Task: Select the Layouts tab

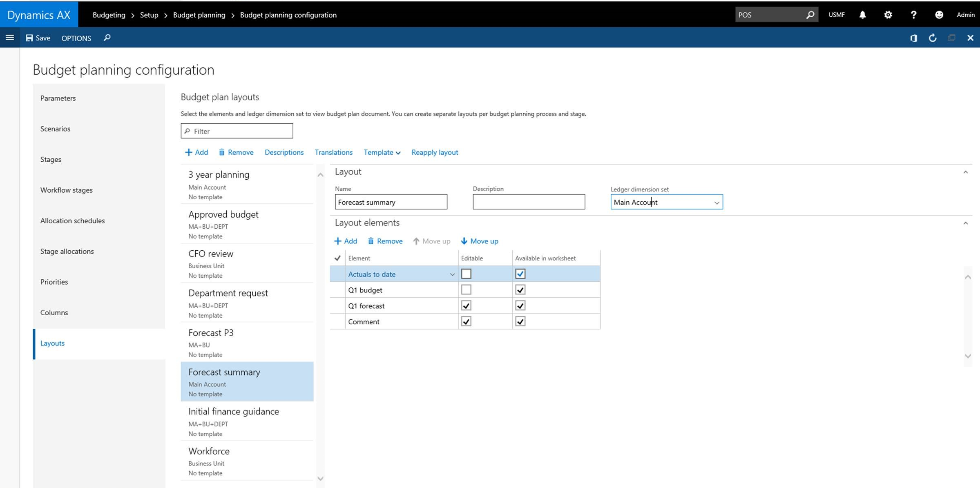Action: (x=99, y=343)
